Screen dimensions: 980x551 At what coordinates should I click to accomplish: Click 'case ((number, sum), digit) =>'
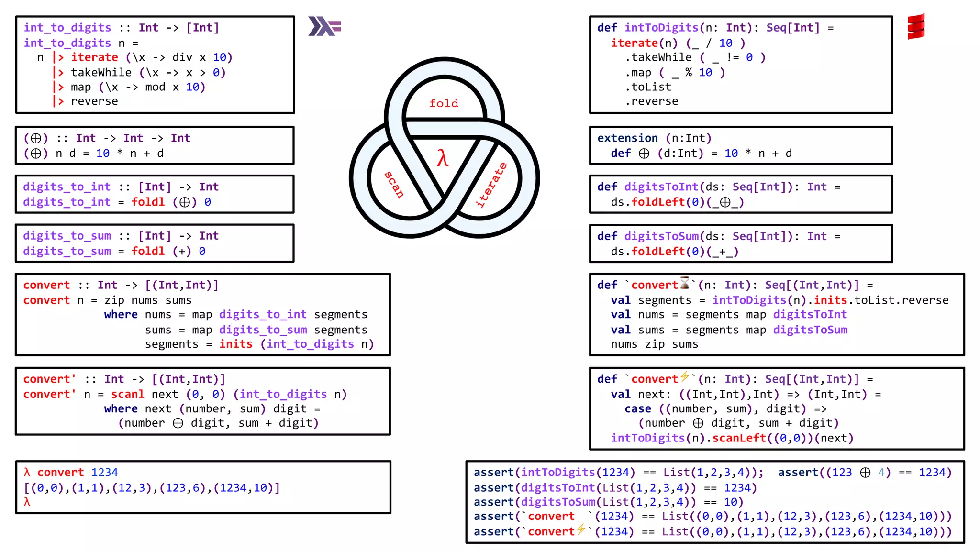click(725, 409)
